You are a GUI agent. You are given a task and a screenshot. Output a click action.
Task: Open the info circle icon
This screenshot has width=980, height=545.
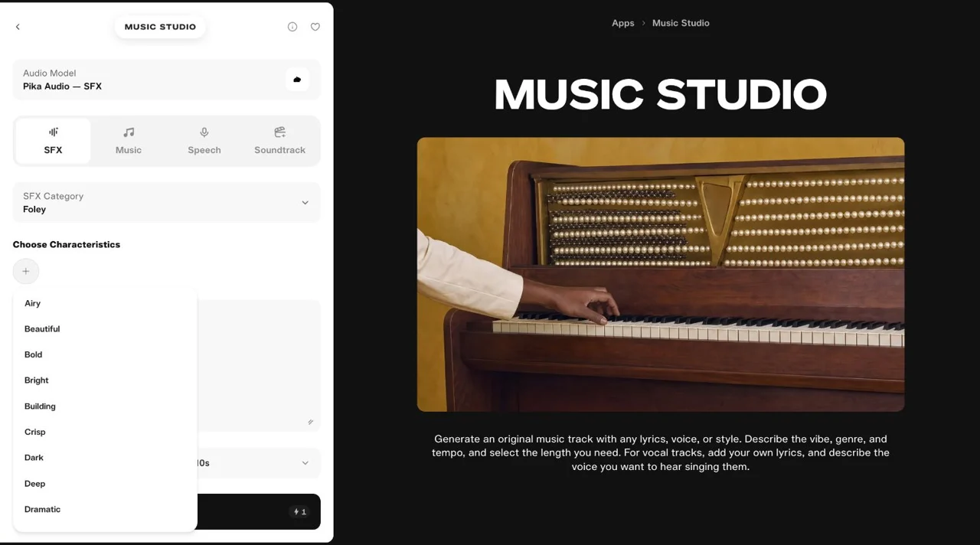[x=292, y=27]
